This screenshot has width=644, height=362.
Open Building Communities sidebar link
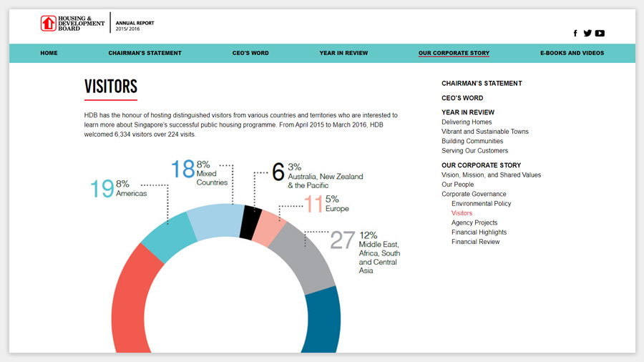[472, 141]
